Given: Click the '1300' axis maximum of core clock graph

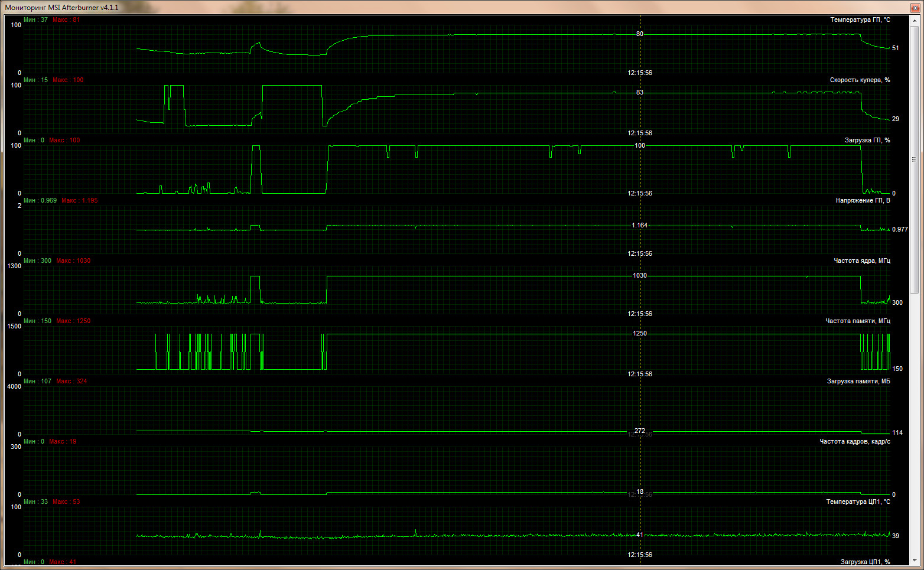Looking at the screenshot, I should pyautogui.click(x=14, y=266).
